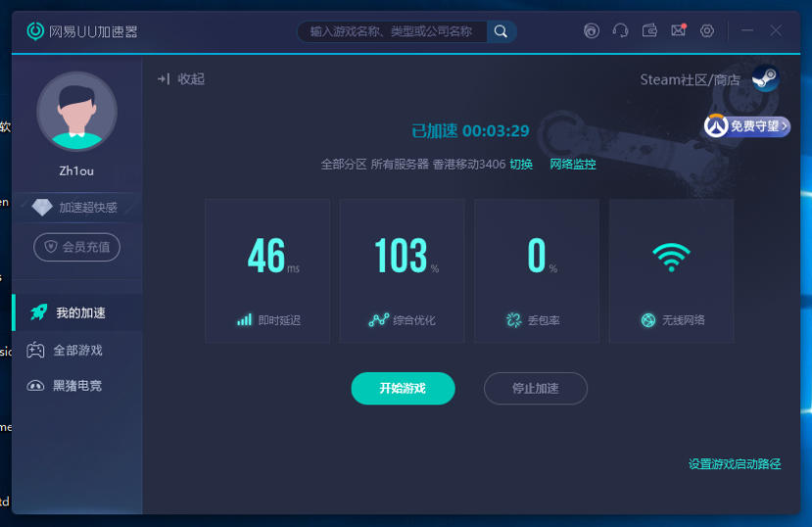The image size is (812, 527).
Task: Click the diamond 加速超快感 banner
Action: (x=76, y=207)
